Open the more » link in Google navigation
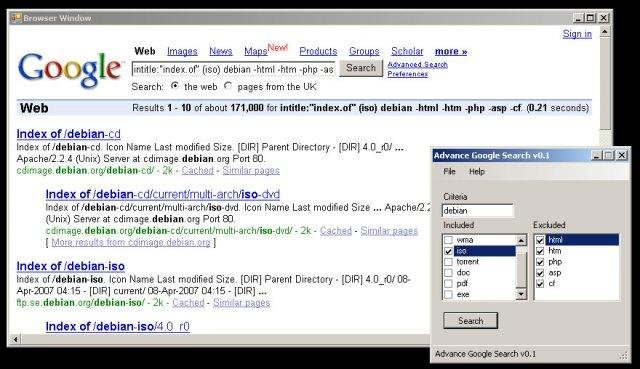 tap(451, 51)
